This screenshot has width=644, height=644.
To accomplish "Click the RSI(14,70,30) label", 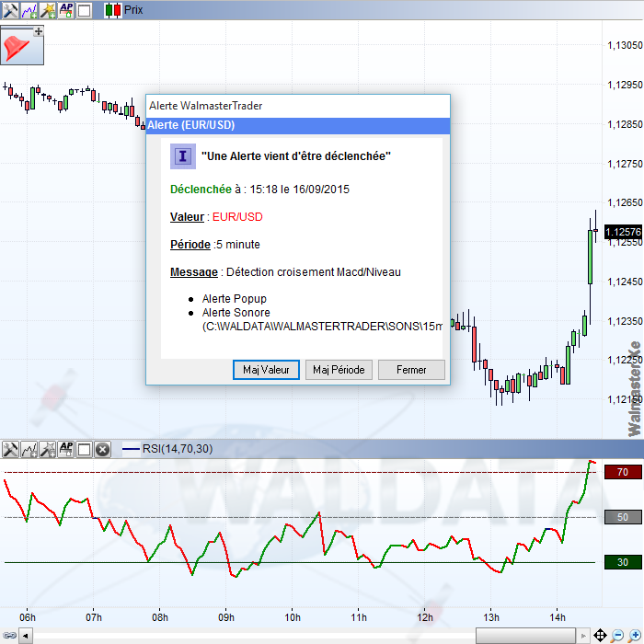I will [x=178, y=449].
